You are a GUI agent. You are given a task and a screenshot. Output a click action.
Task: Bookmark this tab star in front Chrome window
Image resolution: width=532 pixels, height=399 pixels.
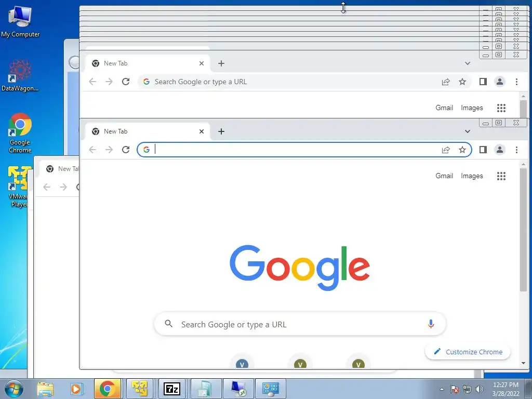[x=462, y=150]
